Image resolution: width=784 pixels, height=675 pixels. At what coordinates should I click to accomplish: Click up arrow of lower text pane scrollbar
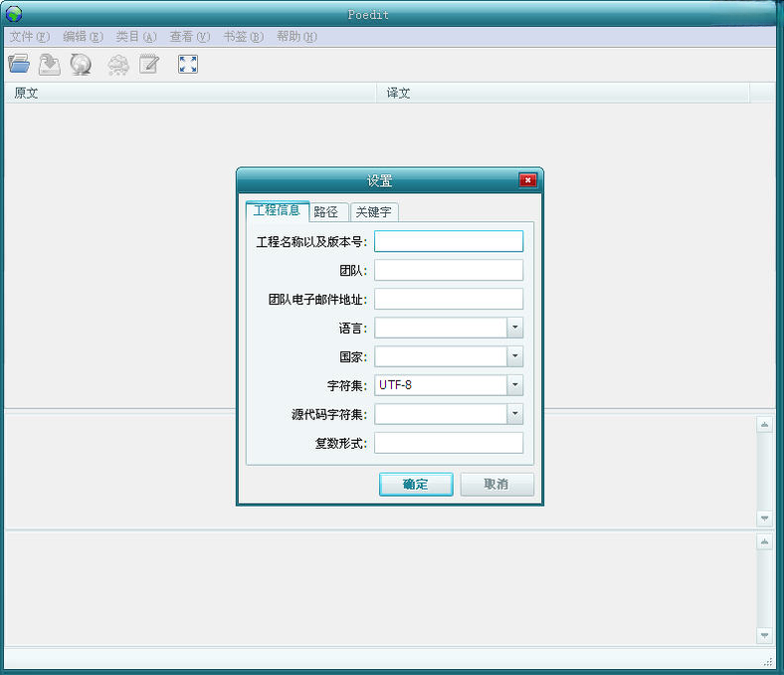point(764,542)
